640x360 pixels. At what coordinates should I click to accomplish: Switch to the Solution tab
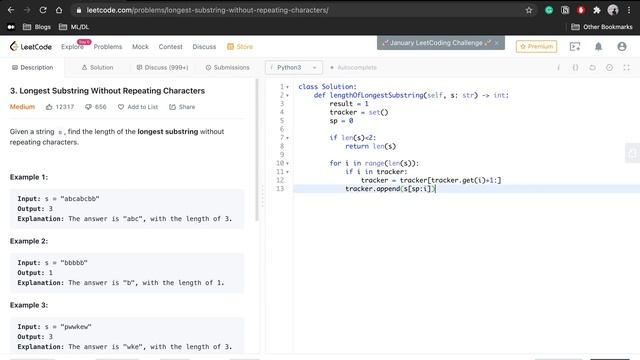(x=97, y=67)
